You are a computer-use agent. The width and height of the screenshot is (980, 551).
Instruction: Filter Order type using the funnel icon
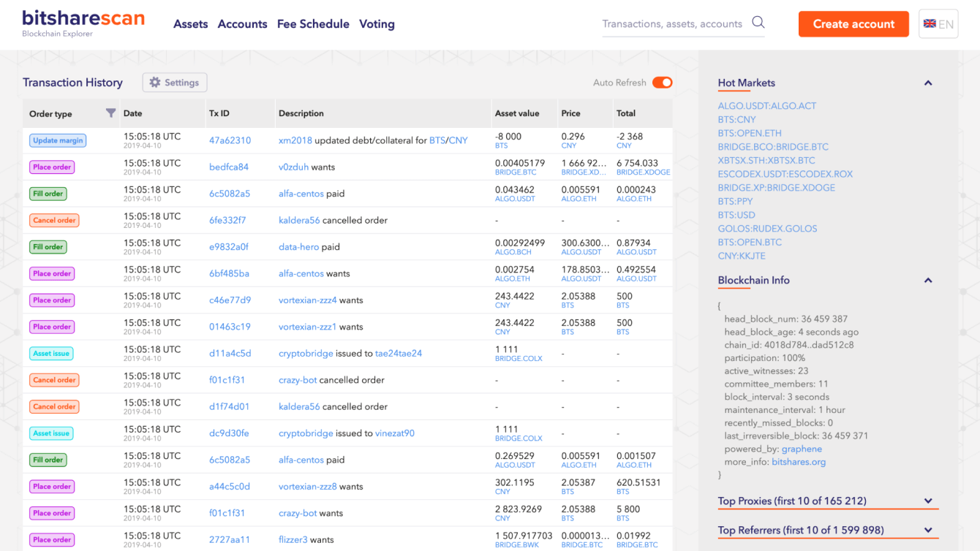(110, 114)
